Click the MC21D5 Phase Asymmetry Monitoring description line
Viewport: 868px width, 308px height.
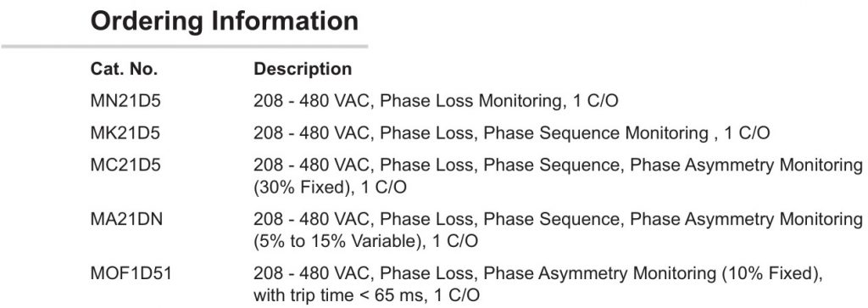click(x=558, y=165)
